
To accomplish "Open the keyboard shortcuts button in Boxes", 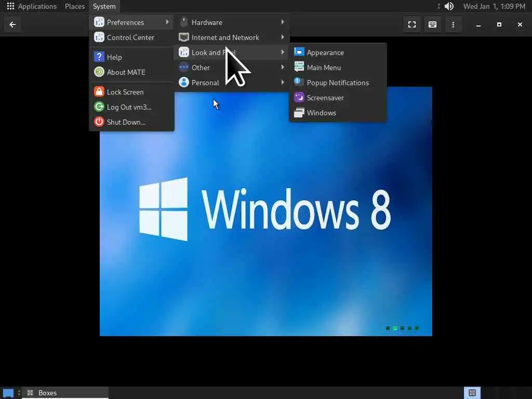I will 432,24.
